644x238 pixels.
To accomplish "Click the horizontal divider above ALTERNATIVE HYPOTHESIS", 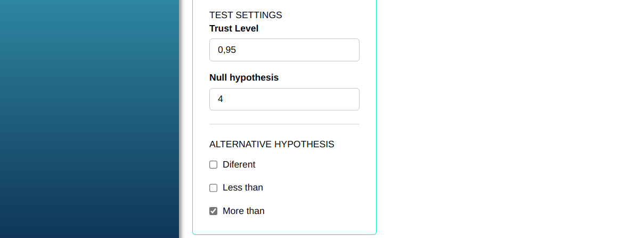I will coord(284,124).
